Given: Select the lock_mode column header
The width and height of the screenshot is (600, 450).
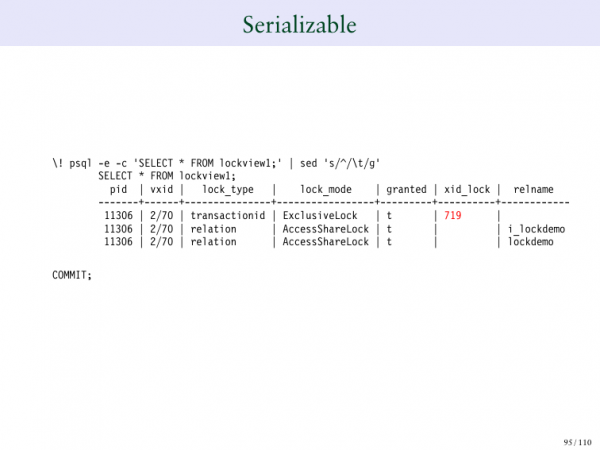Looking at the screenshot, I should [x=325, y=189].
